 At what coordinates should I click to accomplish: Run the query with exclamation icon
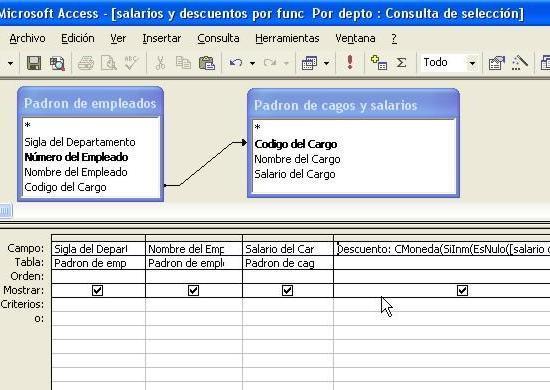pos(350,62)
